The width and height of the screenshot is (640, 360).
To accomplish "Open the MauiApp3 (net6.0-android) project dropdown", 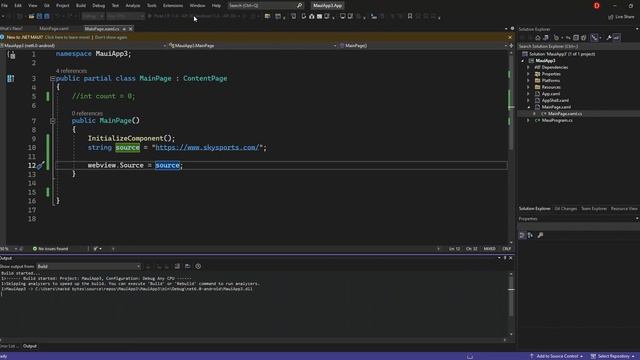I will point(84,46).
